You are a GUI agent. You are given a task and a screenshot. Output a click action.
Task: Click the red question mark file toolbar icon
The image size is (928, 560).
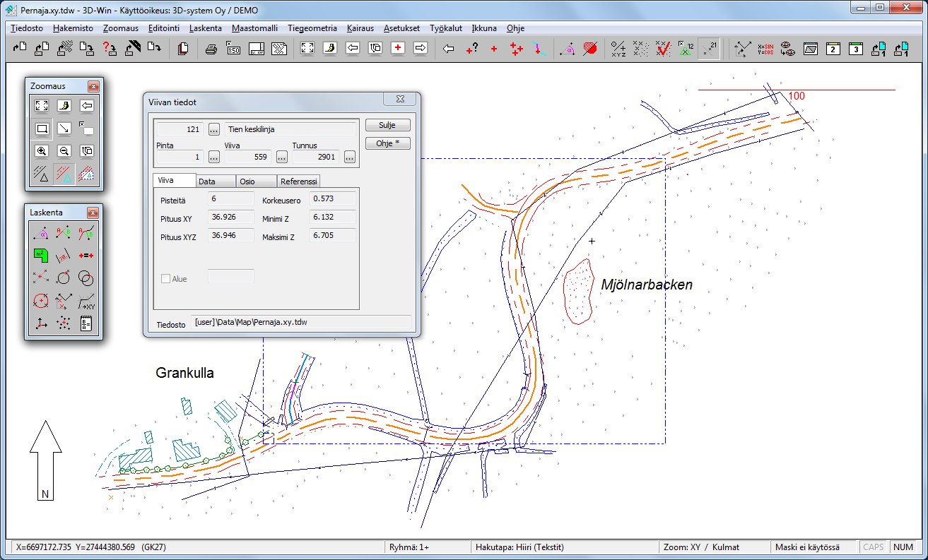110,49
